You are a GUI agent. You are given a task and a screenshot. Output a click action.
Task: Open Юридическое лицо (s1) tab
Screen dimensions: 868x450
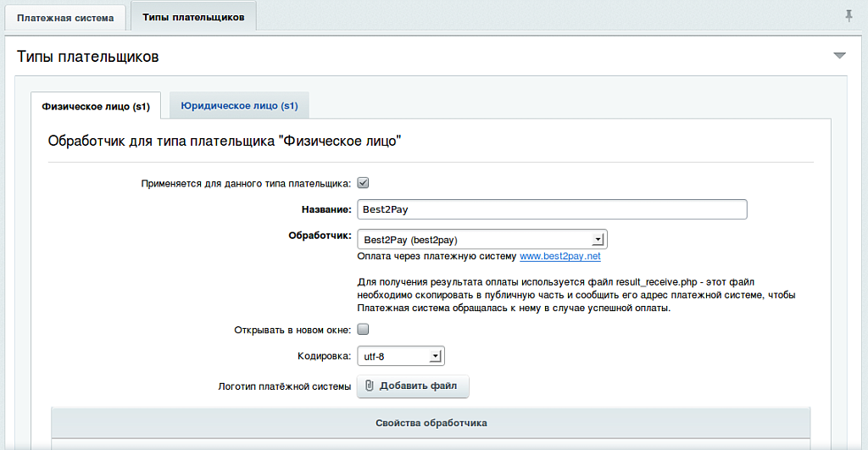(239, 106)
